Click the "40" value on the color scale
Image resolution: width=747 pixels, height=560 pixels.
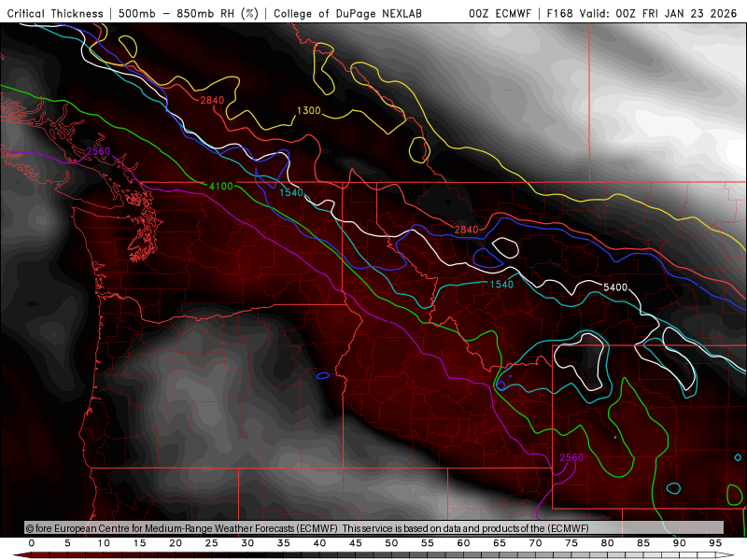(x=319, y=543)
